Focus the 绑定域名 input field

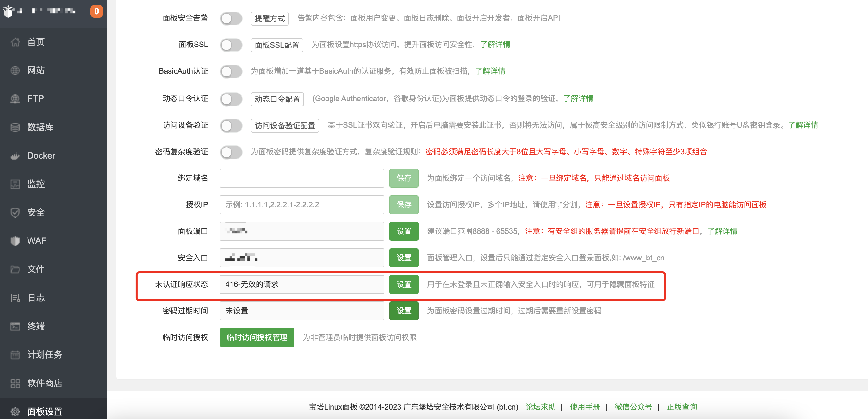[302, 178]
